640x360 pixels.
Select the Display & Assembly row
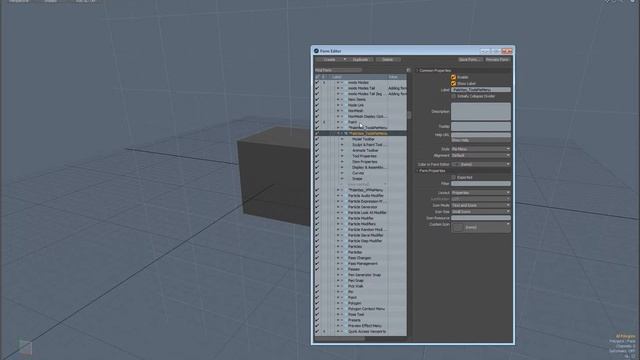pyautogui.click(x=360, y=167)
